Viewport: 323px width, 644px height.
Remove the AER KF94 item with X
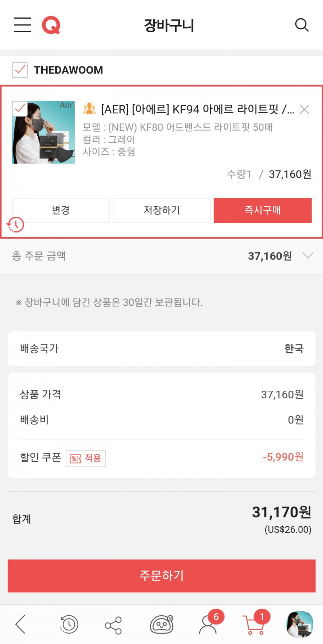click(x=304, y=109)
